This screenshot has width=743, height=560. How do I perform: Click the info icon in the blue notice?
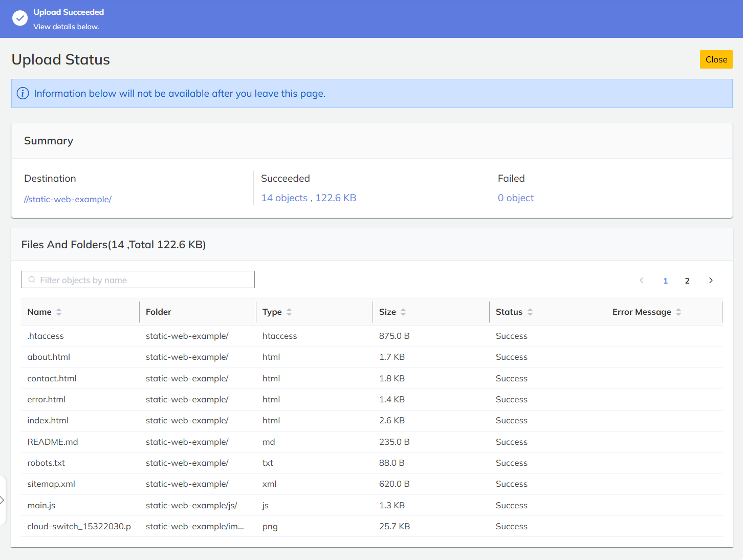coord(23,93)
